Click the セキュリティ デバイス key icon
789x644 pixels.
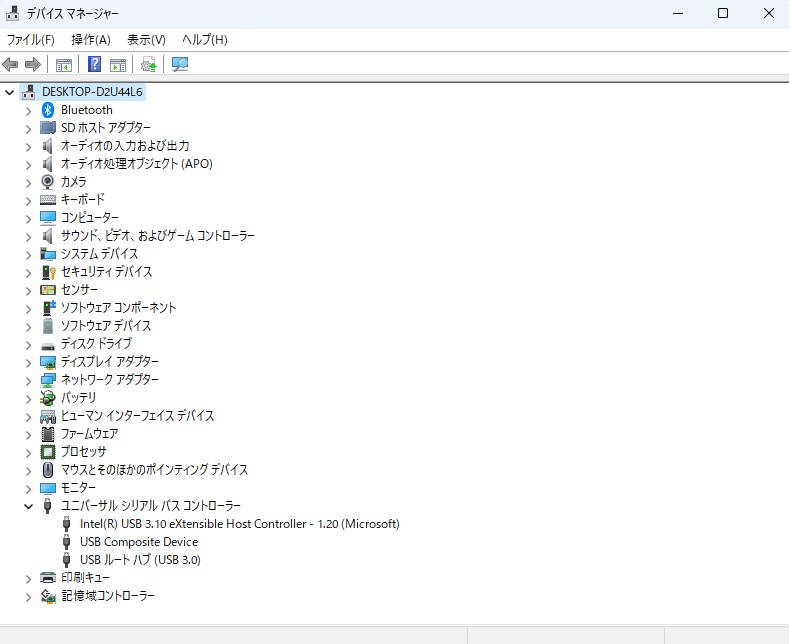[x=48, y=272]
